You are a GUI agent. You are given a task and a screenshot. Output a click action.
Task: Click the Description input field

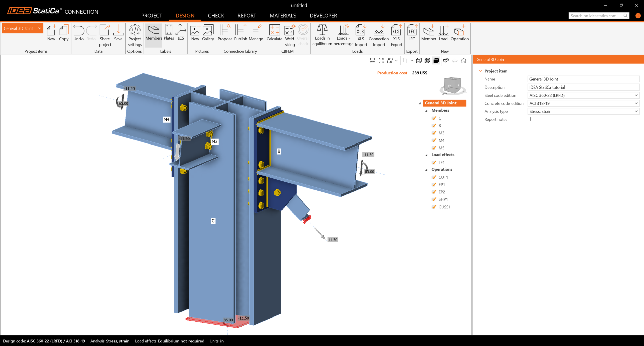583,87
